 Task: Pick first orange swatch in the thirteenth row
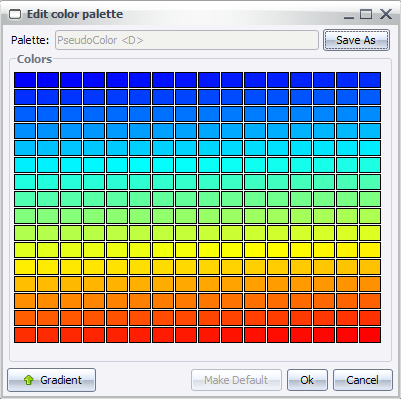25,284
